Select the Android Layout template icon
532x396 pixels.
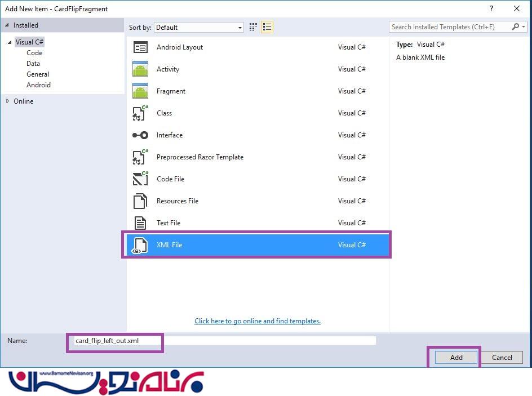(x=140, y=47)
